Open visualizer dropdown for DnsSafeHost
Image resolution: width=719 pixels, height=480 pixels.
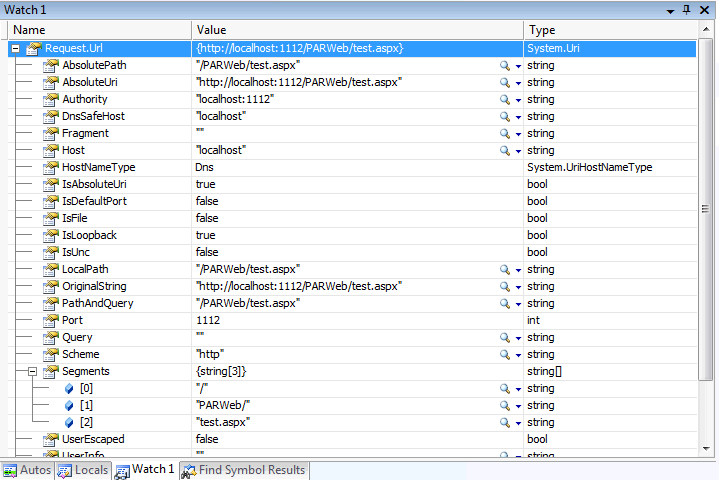(x=518, y=117)
